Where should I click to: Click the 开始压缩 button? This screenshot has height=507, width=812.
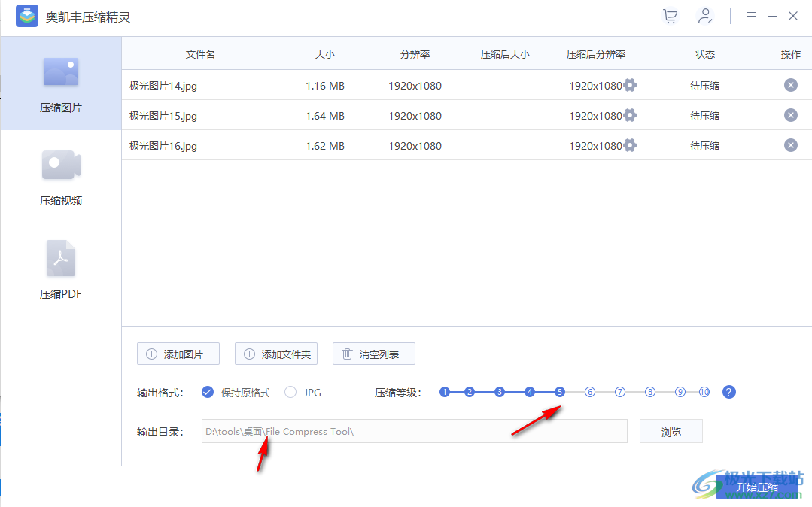click(756, 487)
